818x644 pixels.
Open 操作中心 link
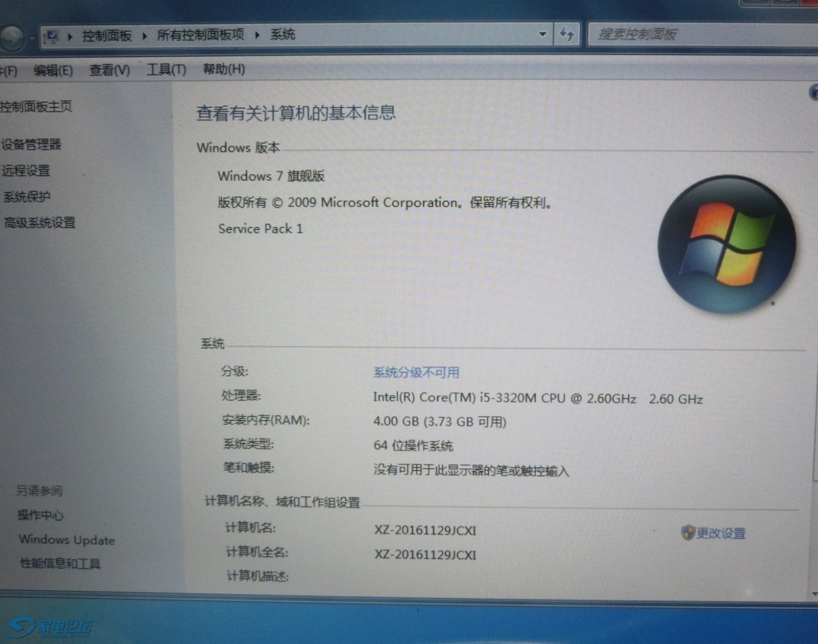(40, 515)
